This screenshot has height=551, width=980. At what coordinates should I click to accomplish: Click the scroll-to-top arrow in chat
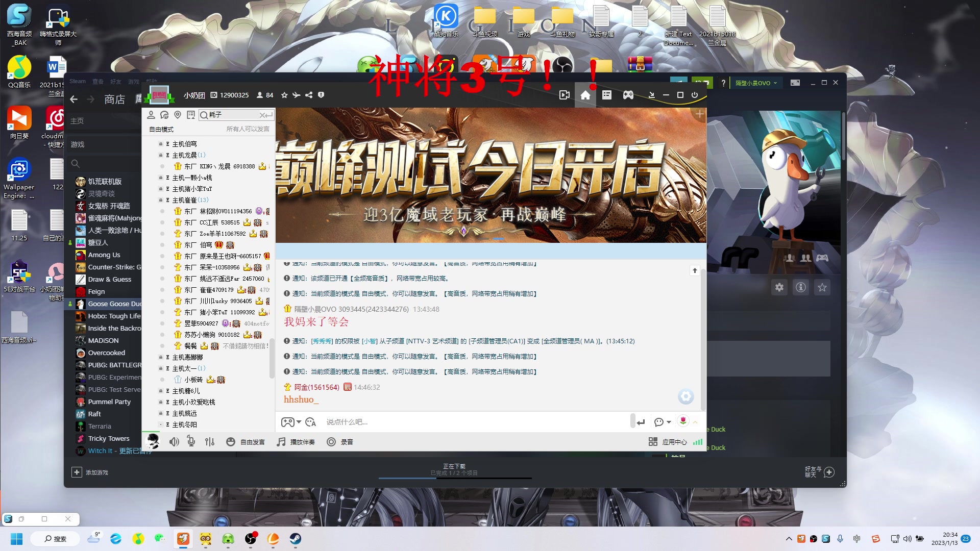click(695, 271)
